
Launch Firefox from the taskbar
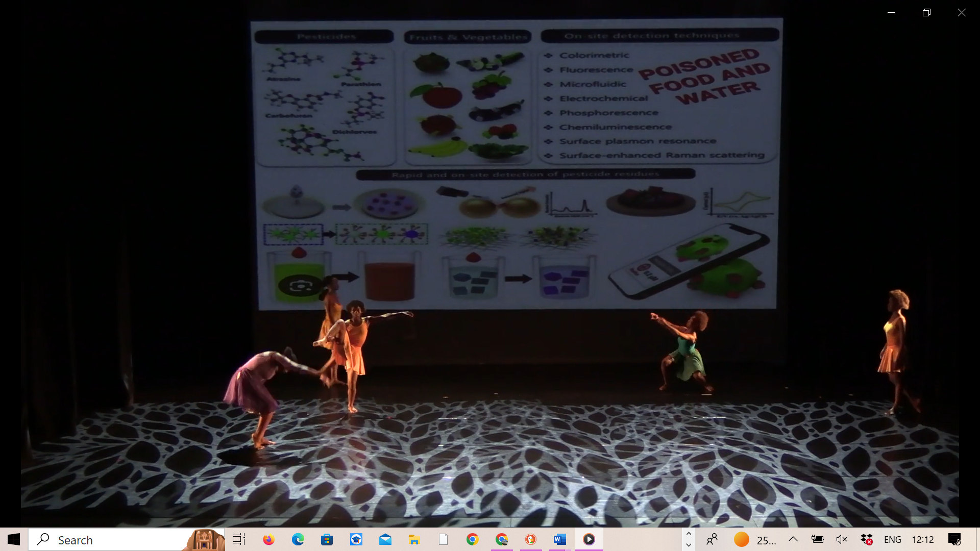point(268,539)
